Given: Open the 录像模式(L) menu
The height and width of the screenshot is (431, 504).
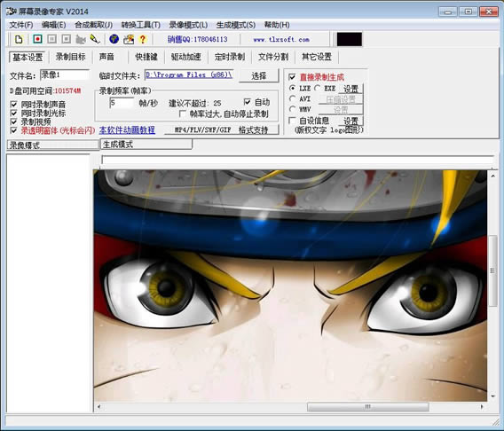Looking at the screenshot, I should 188,25.
